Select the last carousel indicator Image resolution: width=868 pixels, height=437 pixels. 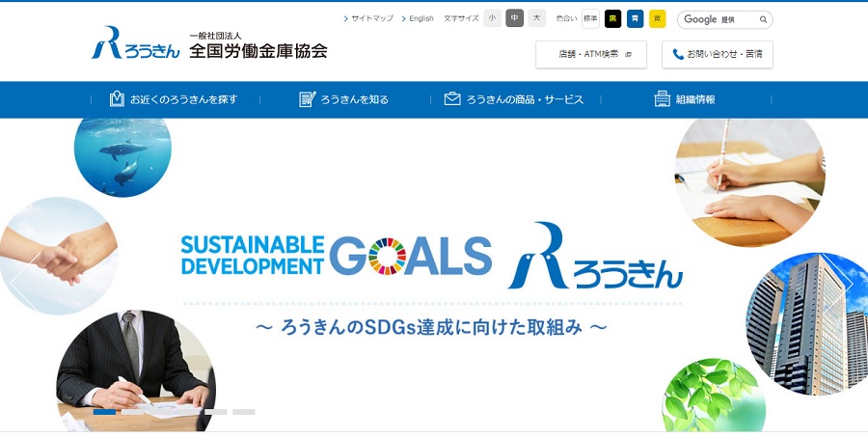tap(244, 412)
